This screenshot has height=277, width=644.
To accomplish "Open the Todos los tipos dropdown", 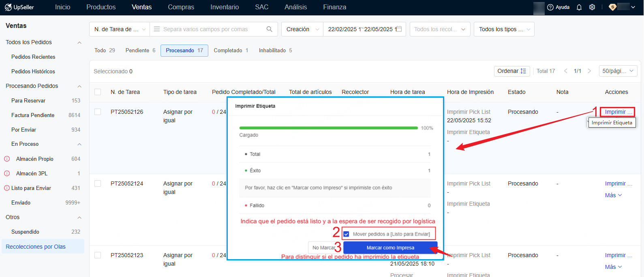I will coord(504,29).
